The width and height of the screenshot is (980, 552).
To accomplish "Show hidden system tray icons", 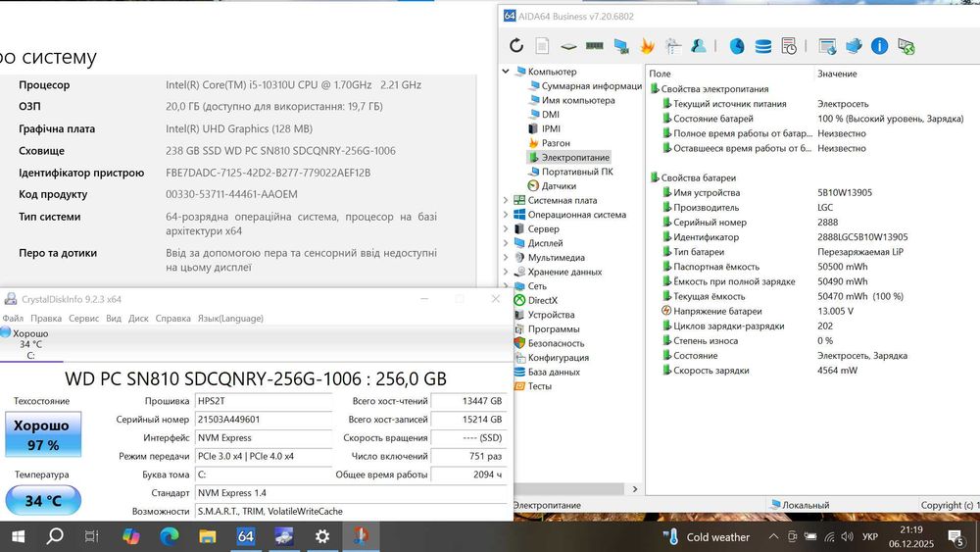I will (773, 536).
